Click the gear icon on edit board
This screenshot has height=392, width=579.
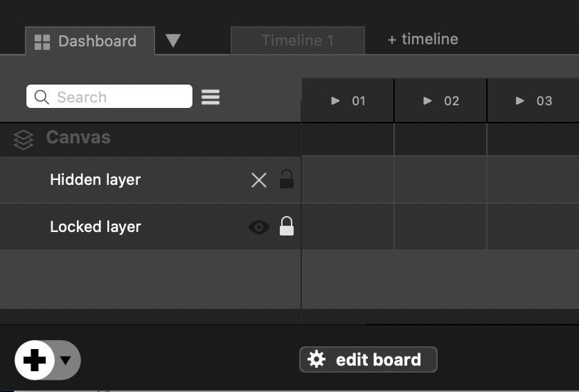tap(317, 359)
